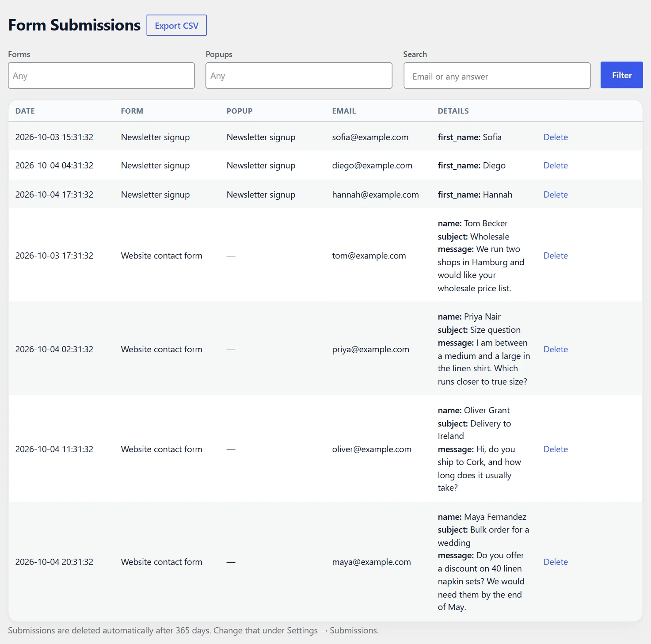The height and width of the screenshot is (644, 651).
Task: Select the EMAIL column header
Action: pos(344,111)
